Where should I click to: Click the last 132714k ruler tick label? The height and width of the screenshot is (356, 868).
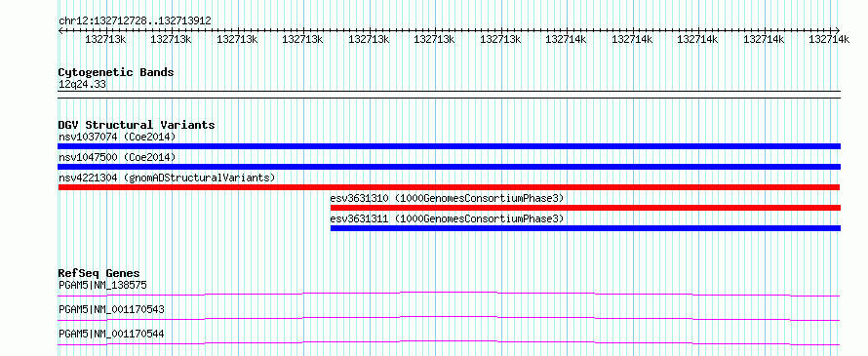tap(829, 39)
